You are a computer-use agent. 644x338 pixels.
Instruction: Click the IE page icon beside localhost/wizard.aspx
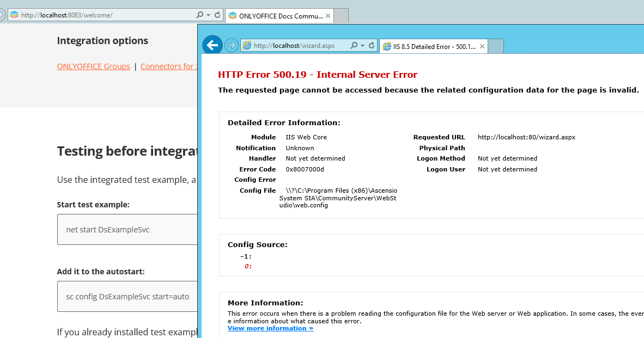click(246, 46)
